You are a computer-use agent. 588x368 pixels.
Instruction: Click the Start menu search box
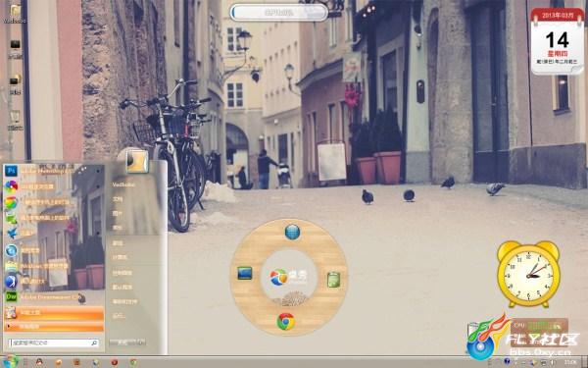point(54,342)
